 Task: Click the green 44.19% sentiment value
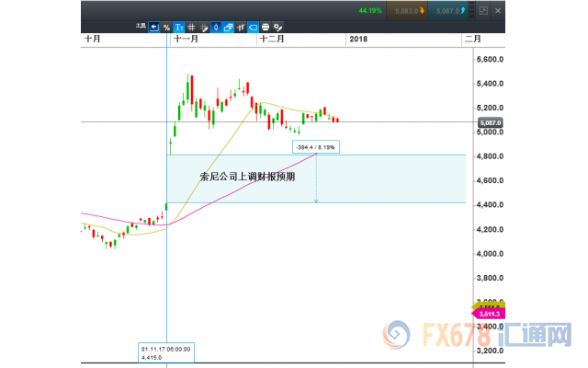(369, 10)
